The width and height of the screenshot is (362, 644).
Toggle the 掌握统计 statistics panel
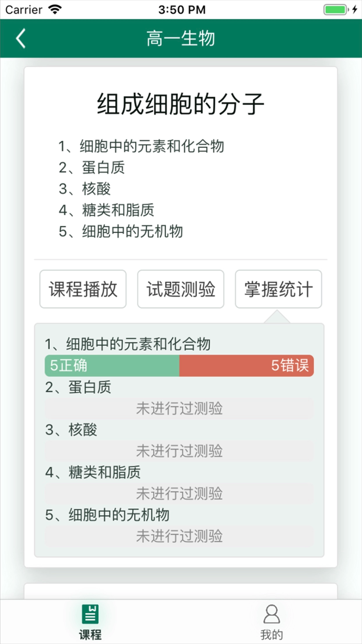[x=278, y=288]
